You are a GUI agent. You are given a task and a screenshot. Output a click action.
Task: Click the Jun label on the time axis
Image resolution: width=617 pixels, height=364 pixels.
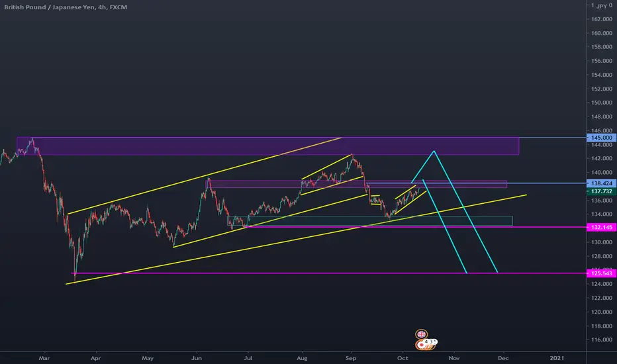click(x=197, y=358)
